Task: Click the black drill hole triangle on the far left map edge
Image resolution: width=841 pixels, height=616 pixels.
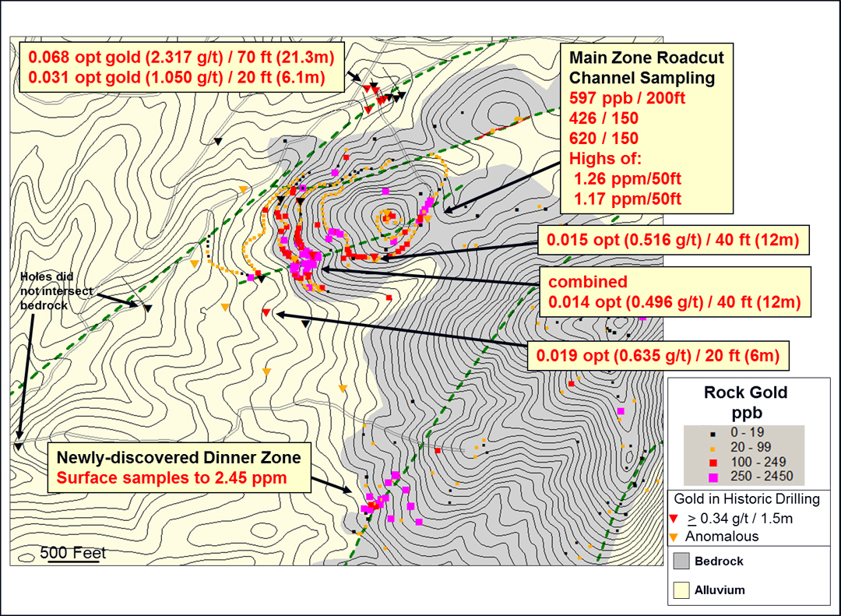Action: 18,446
